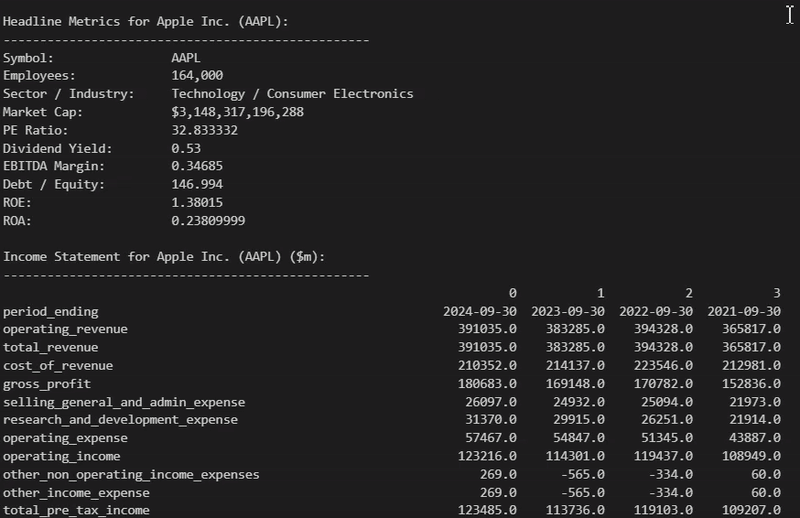This screenshot has height=518, width=800.
Task: Select total_pre_tax_income value 119103.0
Action: coord(663,510)
